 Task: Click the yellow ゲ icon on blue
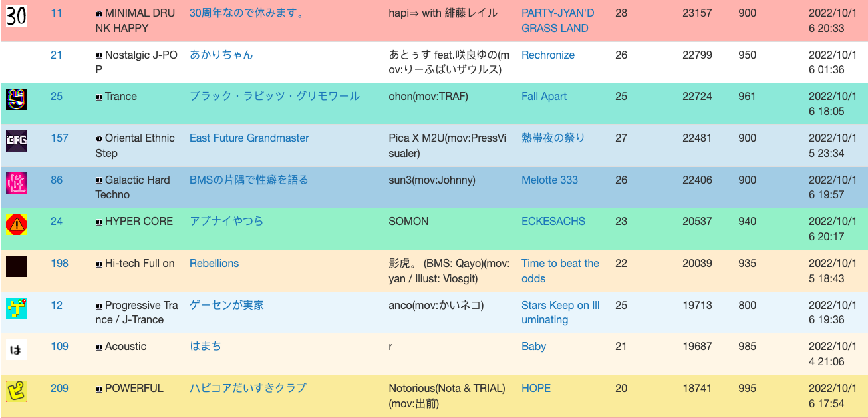(x=17, y=308)
